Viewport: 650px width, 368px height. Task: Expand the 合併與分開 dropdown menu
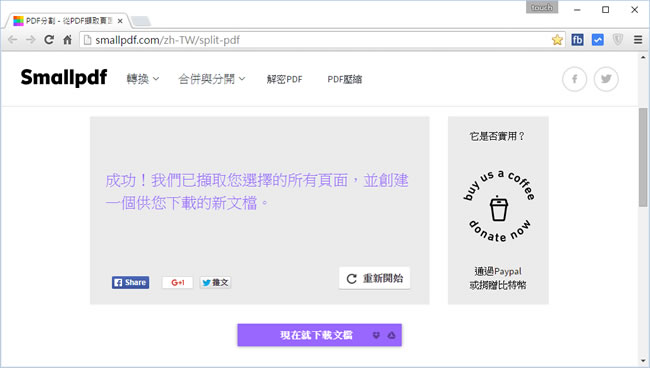pyautogui.click(x=211, y=79)
